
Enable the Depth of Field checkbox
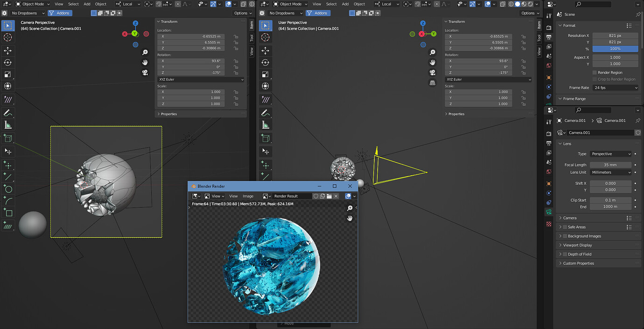pyautogui.click(x=565, y=254)
